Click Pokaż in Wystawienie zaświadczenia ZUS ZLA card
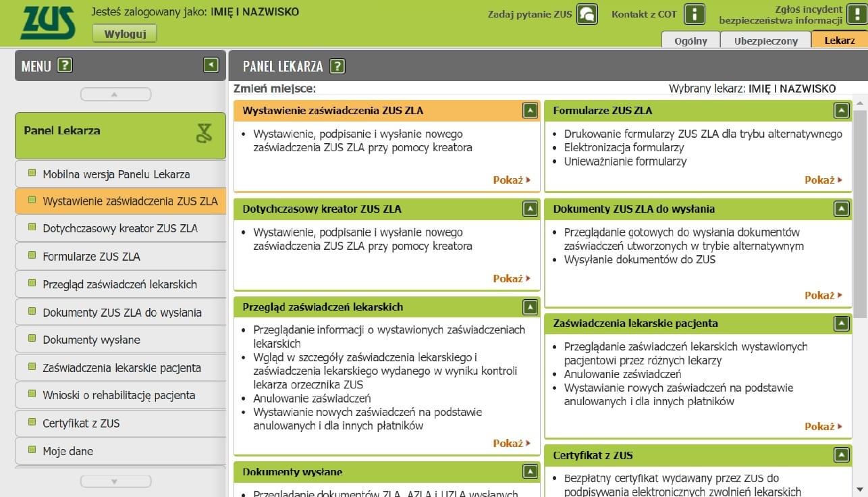 [x=512, y=180]
